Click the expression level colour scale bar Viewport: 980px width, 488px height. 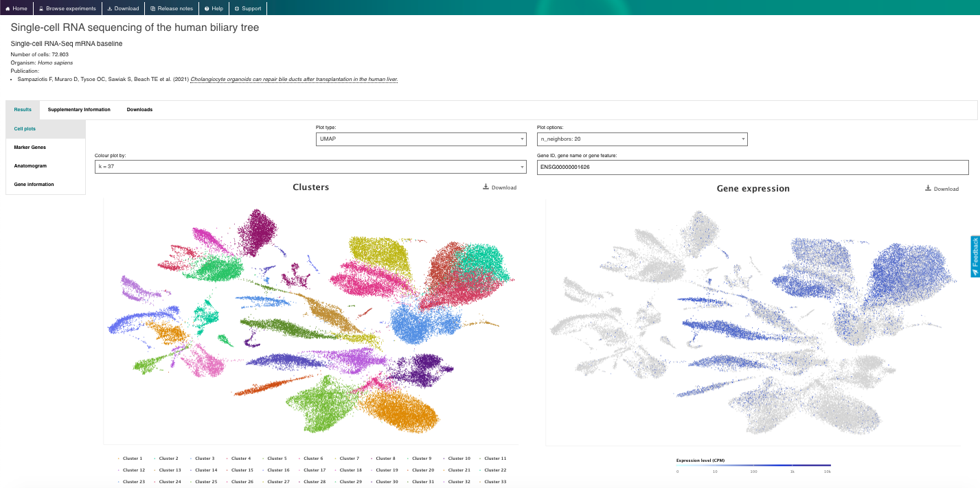pyautogui.click(x=753, y=465)
